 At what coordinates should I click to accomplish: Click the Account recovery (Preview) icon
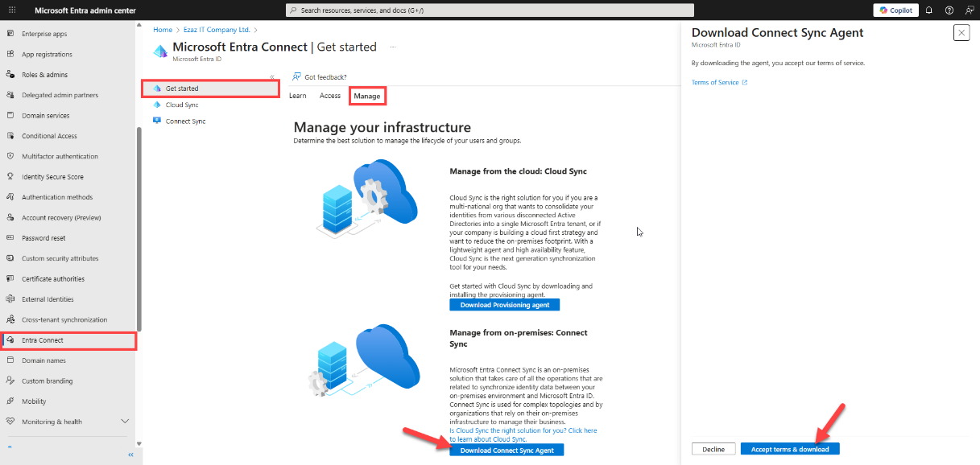tap(10, 217)
